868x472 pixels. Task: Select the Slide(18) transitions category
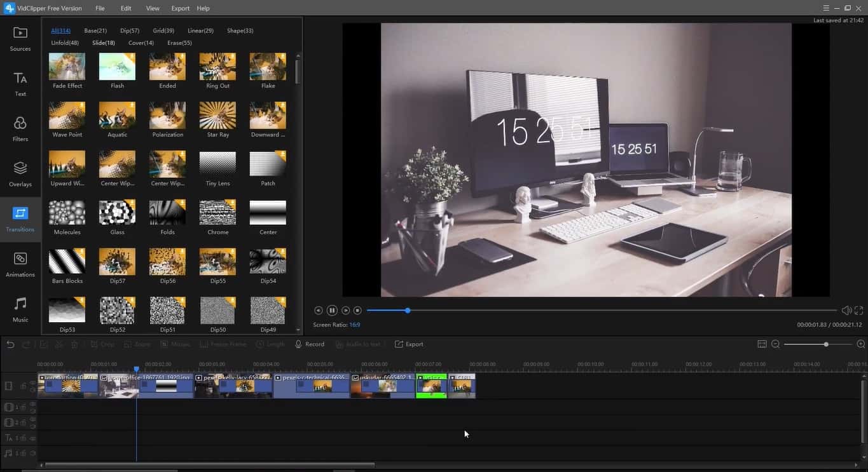[x=104, y=43]
